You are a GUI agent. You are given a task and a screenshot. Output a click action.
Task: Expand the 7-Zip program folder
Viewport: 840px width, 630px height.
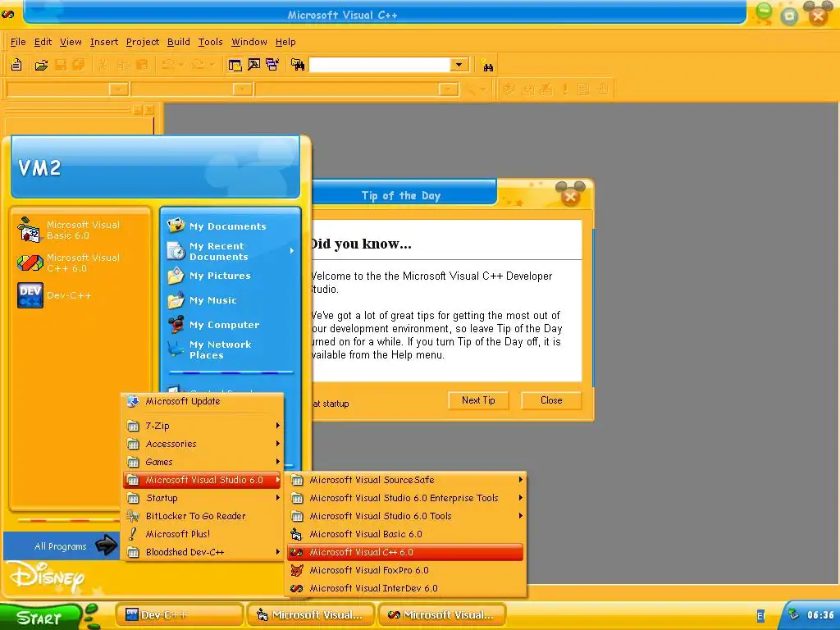[203, 426]
